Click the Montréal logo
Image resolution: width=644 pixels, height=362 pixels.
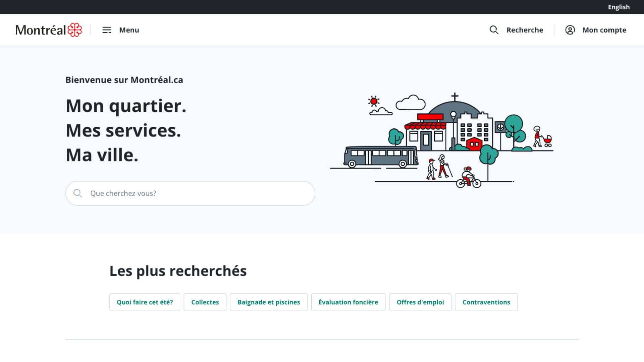49,30
